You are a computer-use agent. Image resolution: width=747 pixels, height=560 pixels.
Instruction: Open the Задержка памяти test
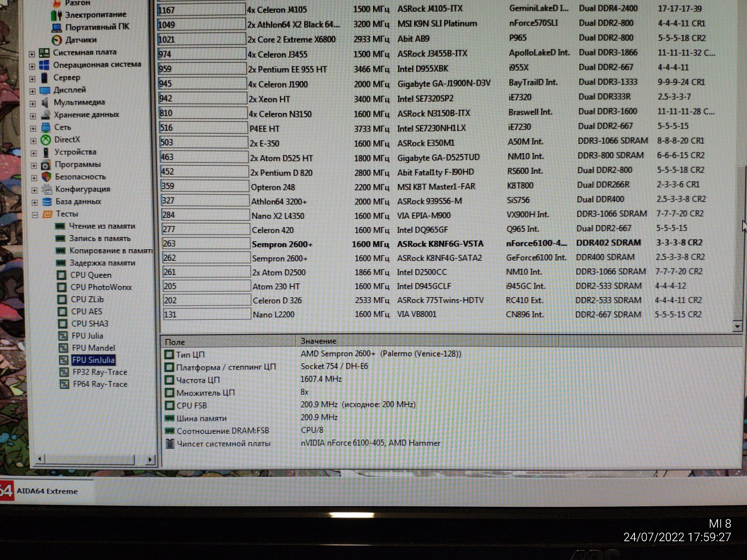(x=102, y=263)
